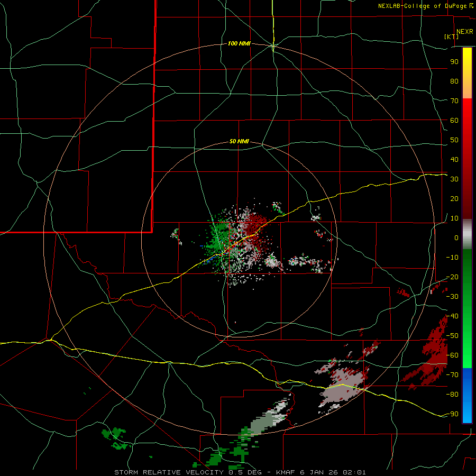Click the NEXR label above the scale
The height and width of the screenshot is (476, 476).
(465, 32)
